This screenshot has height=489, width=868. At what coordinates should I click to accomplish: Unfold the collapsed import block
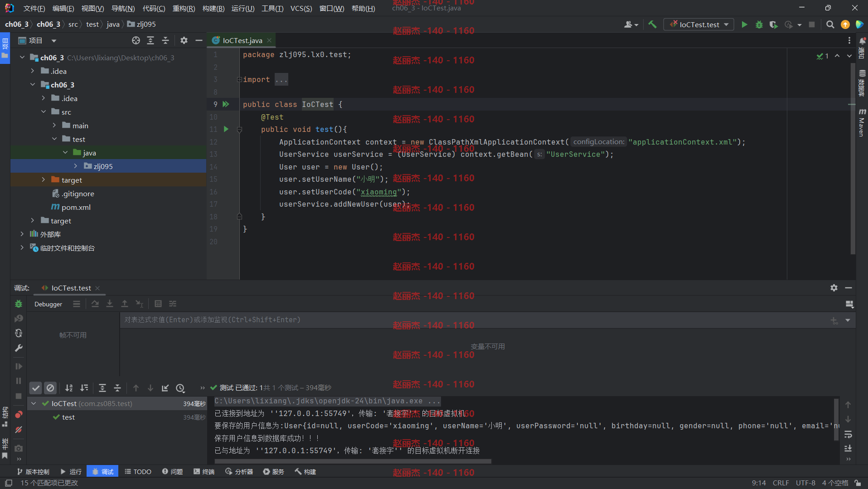click(x=239, y=80)
